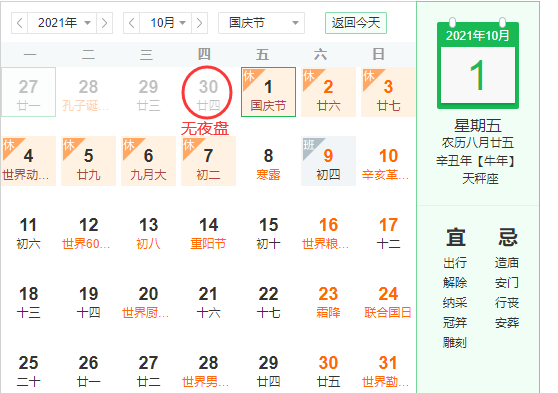The width and height of the screenshot is (558, 393).
Task: Select October 9 workday cell (班)
Action: 328,161
